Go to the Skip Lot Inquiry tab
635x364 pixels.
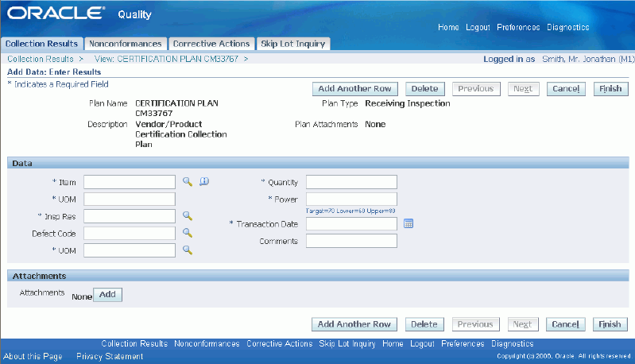[x=293, y=44]
